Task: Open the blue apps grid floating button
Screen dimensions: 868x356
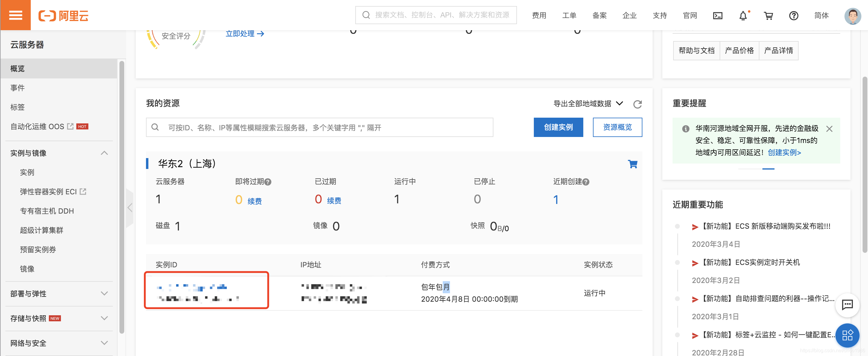Action: coord(847,335)
